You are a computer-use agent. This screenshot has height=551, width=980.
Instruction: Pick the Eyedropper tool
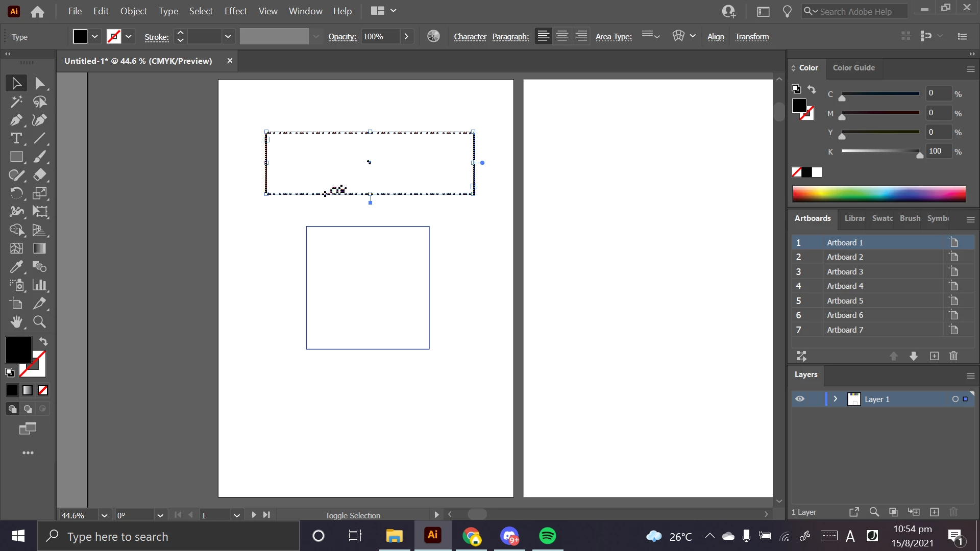[16, 267]
